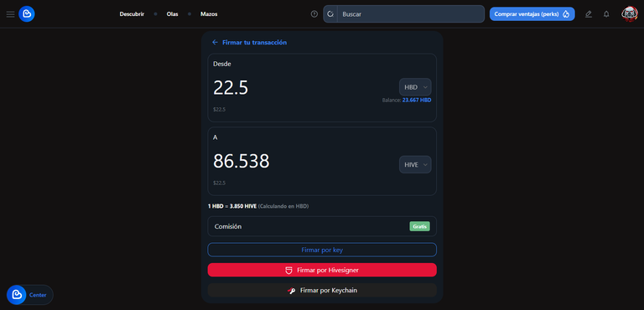
Task: Click the Desde label
Action: [221, 64]
